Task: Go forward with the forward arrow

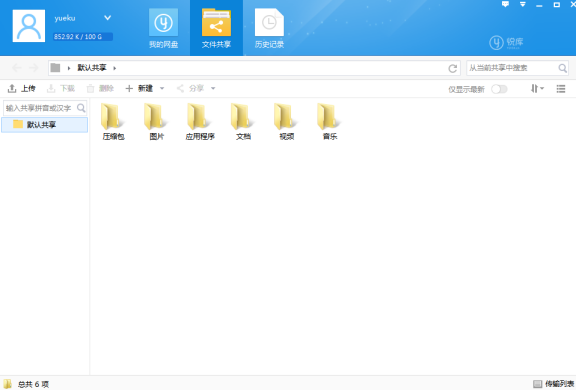Action: tap(33, 68)
